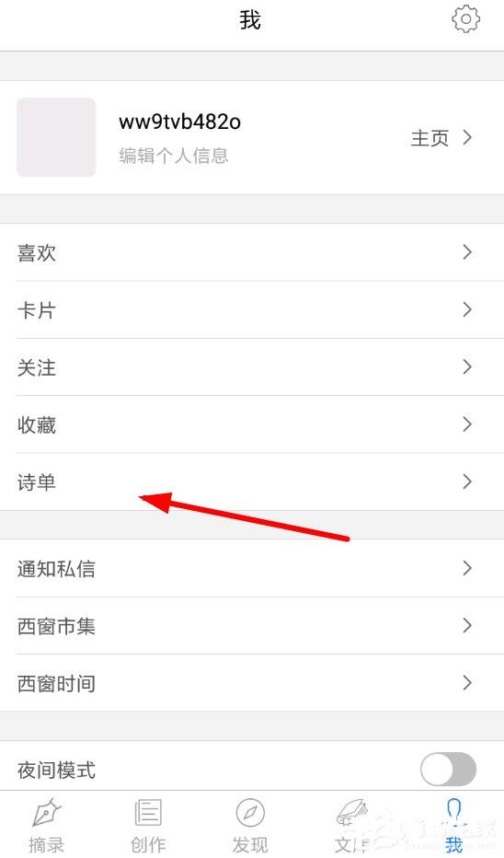Open the 西窗市集 entry
The height and width of the screenshot is (858, 504).
coord(252,626)
